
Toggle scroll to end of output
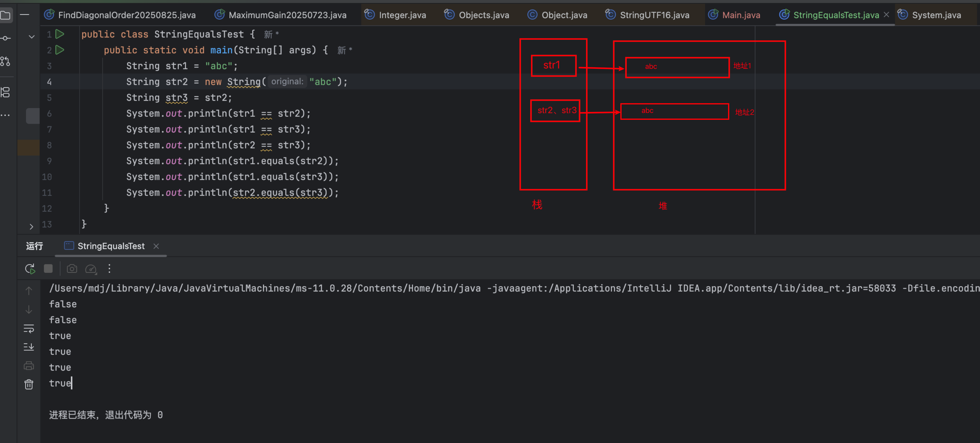click(29, 347)
